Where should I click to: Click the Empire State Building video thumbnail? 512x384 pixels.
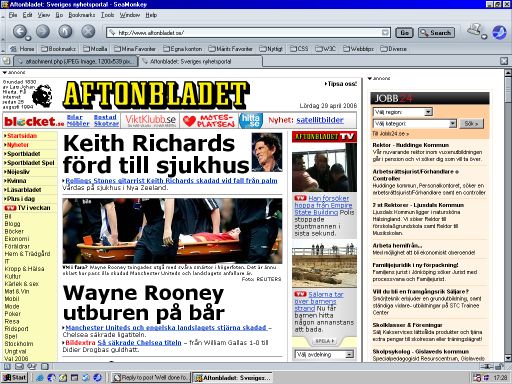324,168
